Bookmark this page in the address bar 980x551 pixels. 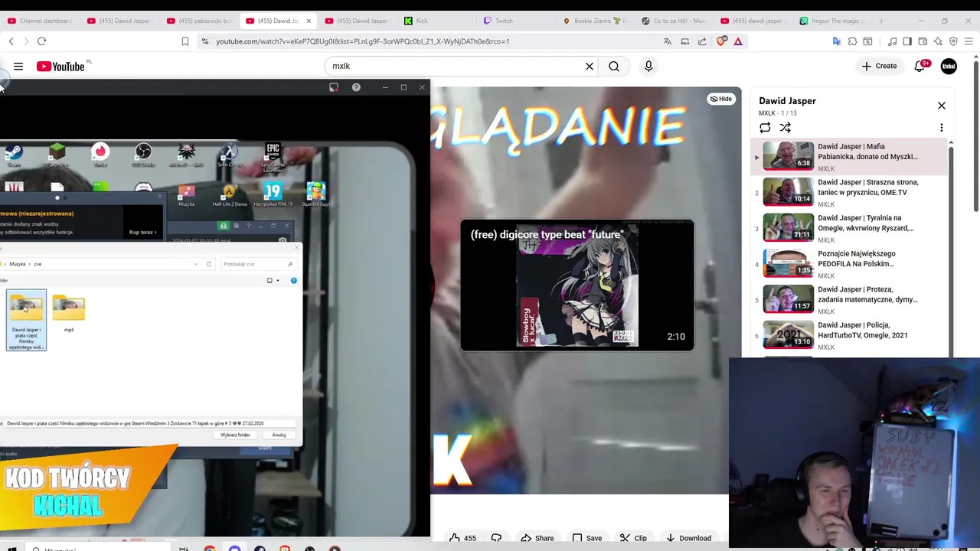pos(185,41)
